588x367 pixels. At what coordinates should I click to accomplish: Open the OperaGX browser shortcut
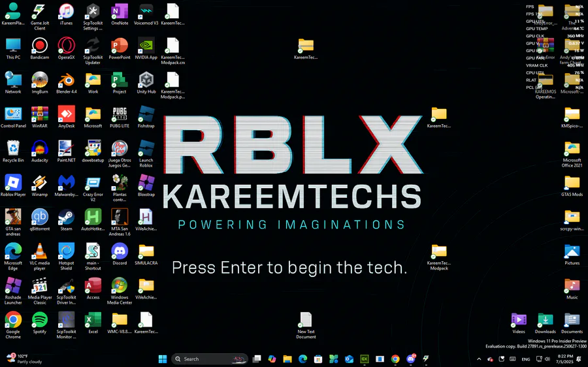tap(67, 49)
